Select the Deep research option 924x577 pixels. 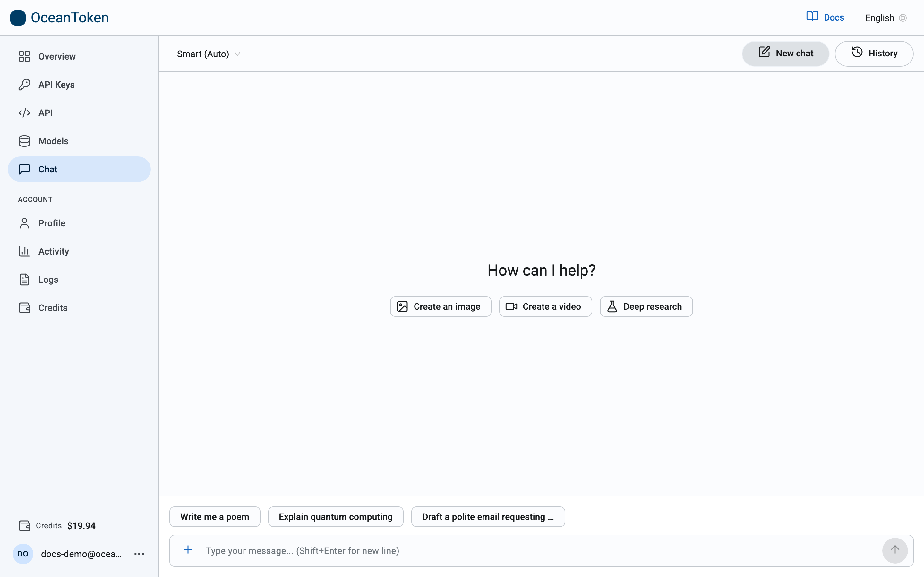(646, 306)
